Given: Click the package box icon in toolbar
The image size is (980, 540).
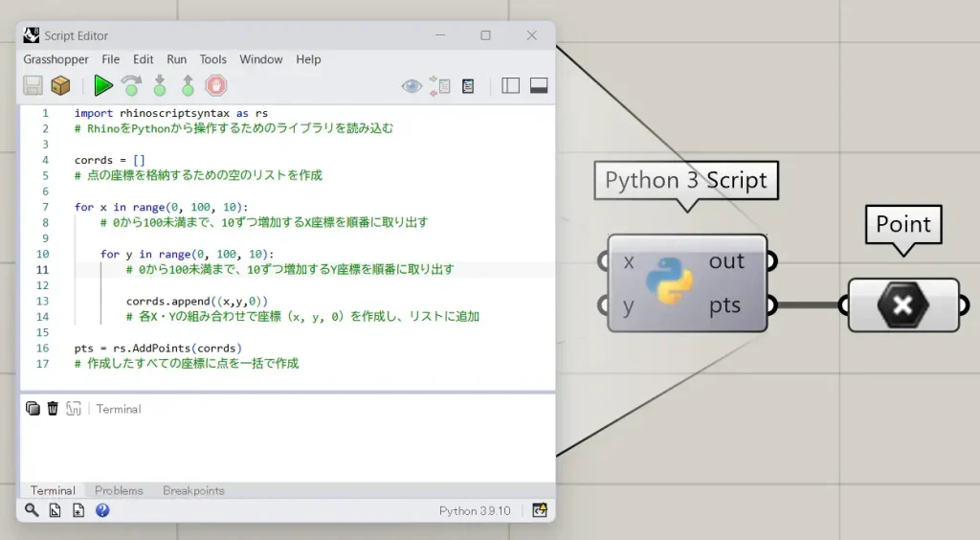Looking at the screenshot, I should [60, 86].
